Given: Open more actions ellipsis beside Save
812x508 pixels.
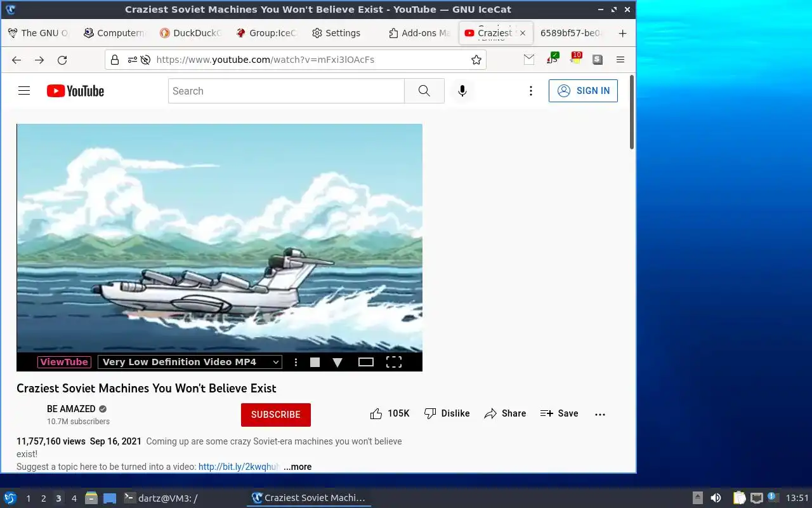Looking at the screenshot, I should pyautogui.click(x=600, y=414).
